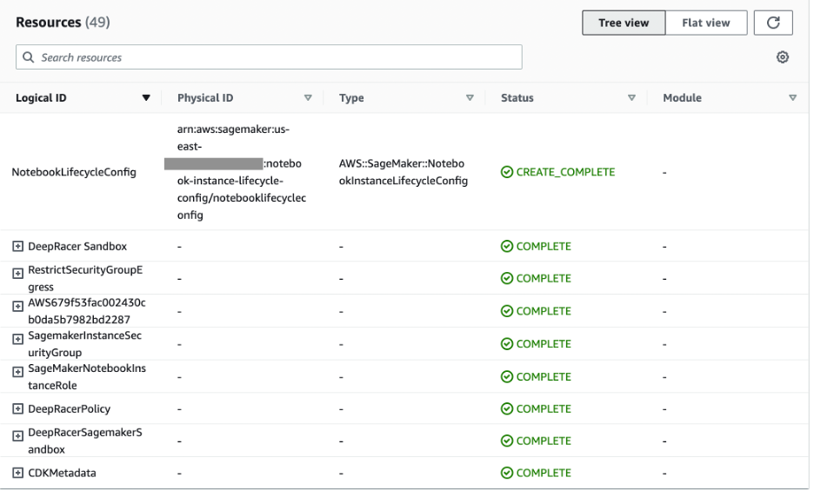The height and width of the screenshot is (504, 814).
Task: Click the Physical ID sort icon
Action: [308, 98]
